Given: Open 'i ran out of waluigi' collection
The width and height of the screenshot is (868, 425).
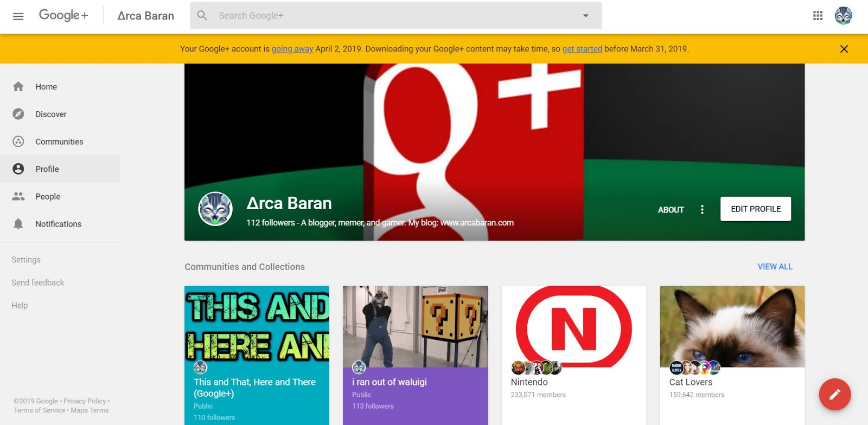Looking at the screenshot, I should coord(415,355).
